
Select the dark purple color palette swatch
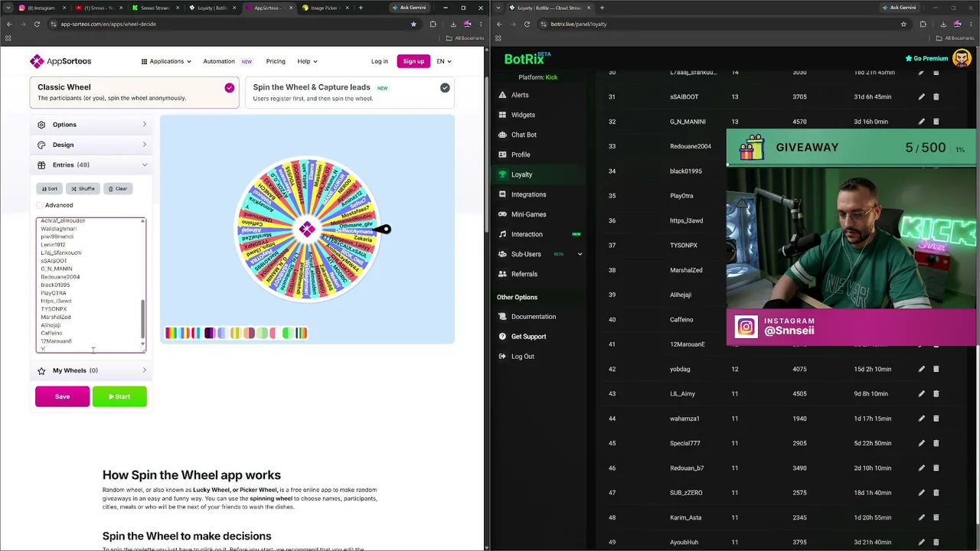point(210,333)
